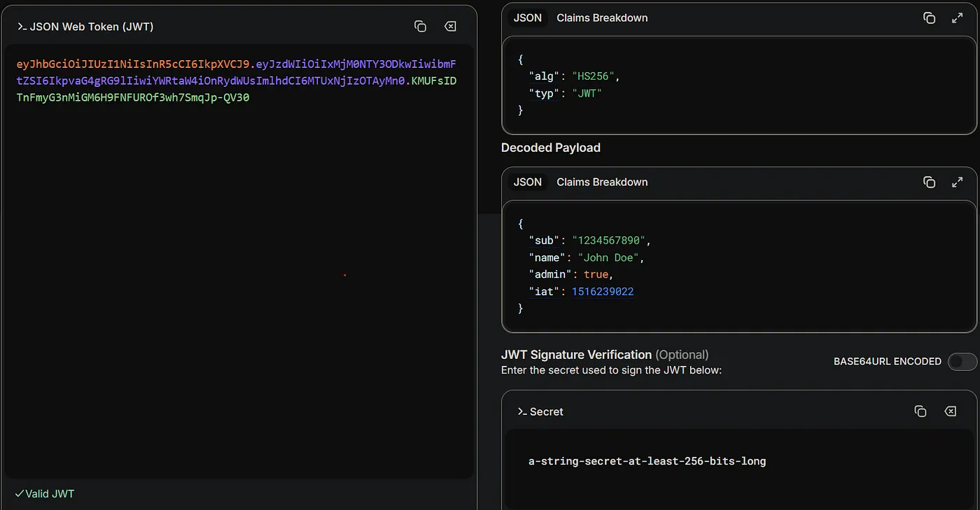Copy the secret value

[920, 411]
